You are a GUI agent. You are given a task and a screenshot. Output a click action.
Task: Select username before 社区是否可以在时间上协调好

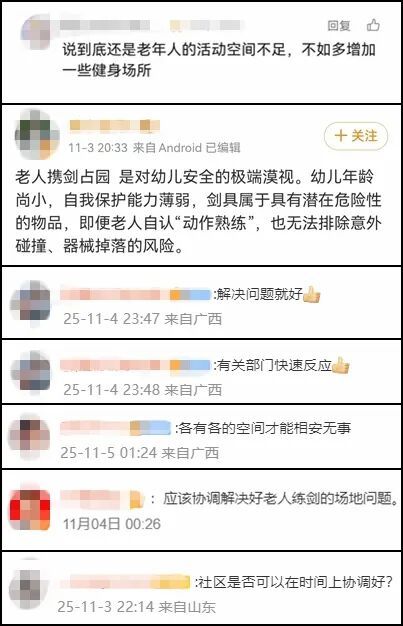pos(130,582)
